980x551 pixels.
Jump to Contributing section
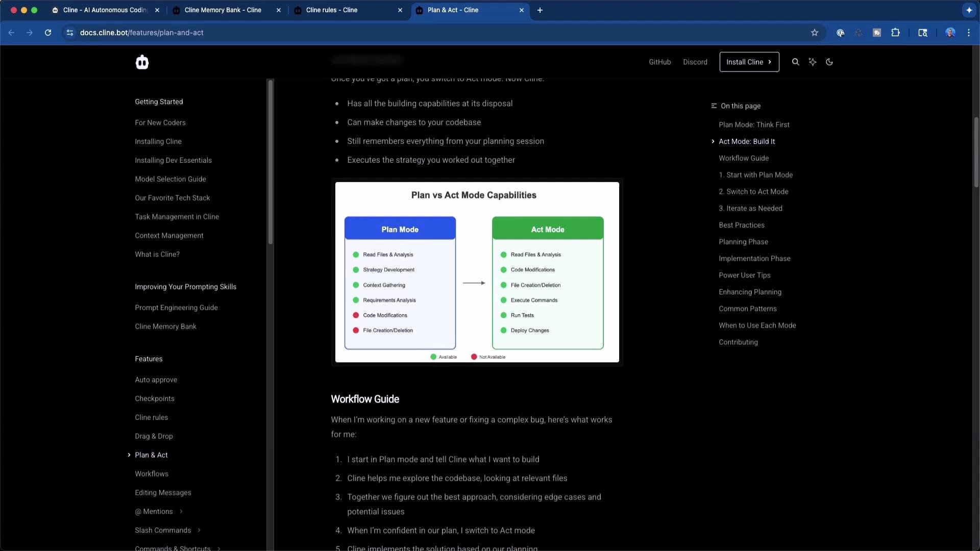click(x=738, y=342)
